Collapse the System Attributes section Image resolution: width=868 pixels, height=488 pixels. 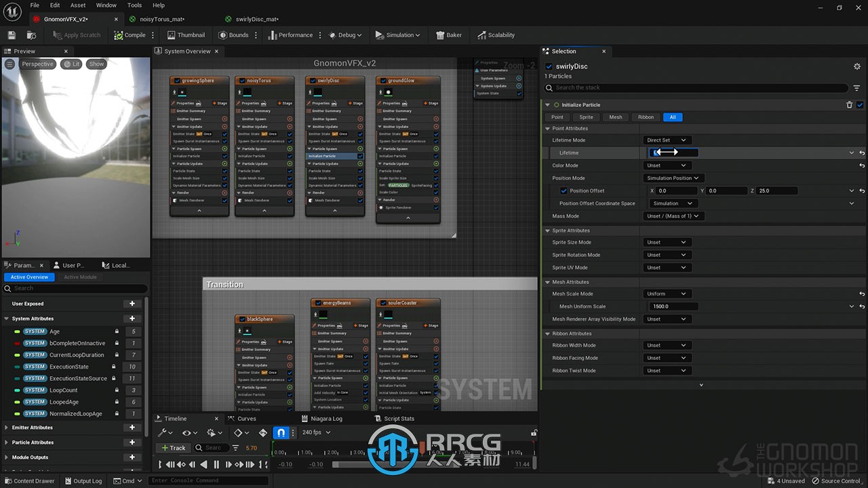coord(7,319)
